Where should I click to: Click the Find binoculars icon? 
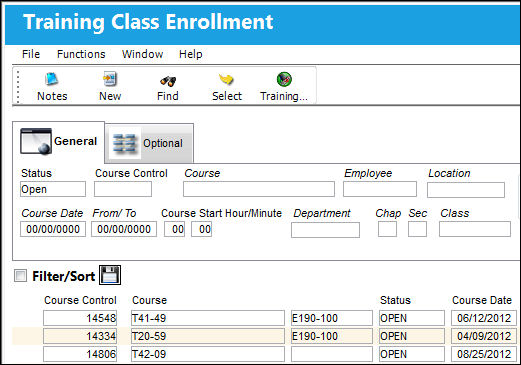(168, 80)
